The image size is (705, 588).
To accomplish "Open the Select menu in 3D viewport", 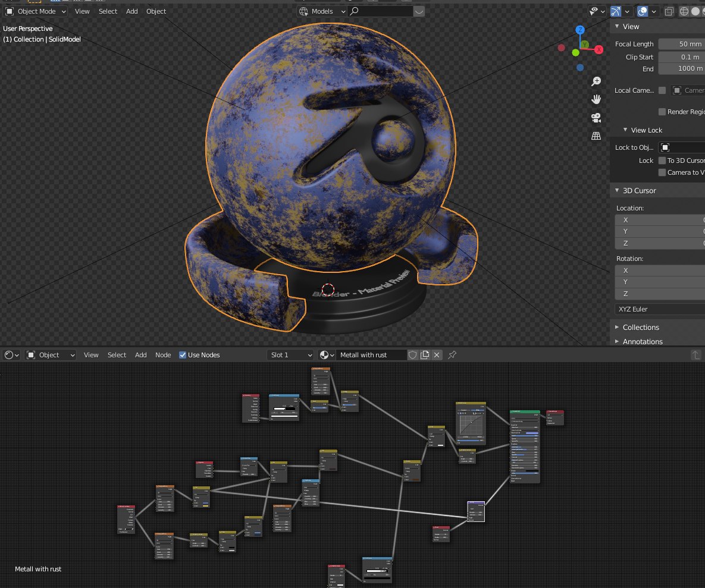I will (108, 11).
